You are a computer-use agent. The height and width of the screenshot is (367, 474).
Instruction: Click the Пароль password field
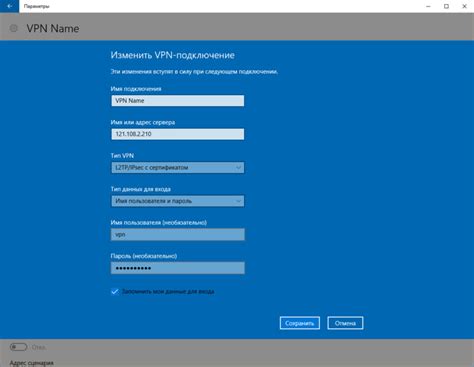point(178,268)
